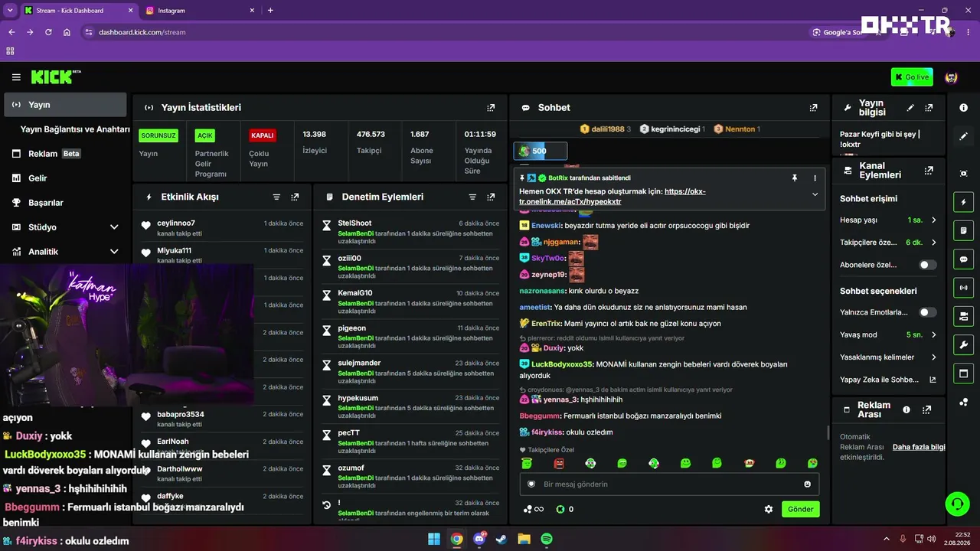Viewport: 980px width, 551px height.
Task: Open Başarılar in the sidebar
Action: (x=65, y=203)
